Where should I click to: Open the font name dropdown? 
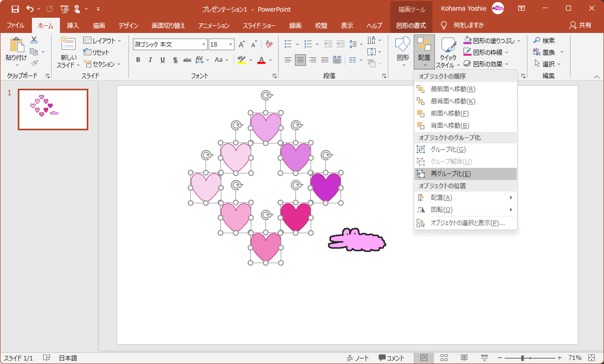[204, 44]
